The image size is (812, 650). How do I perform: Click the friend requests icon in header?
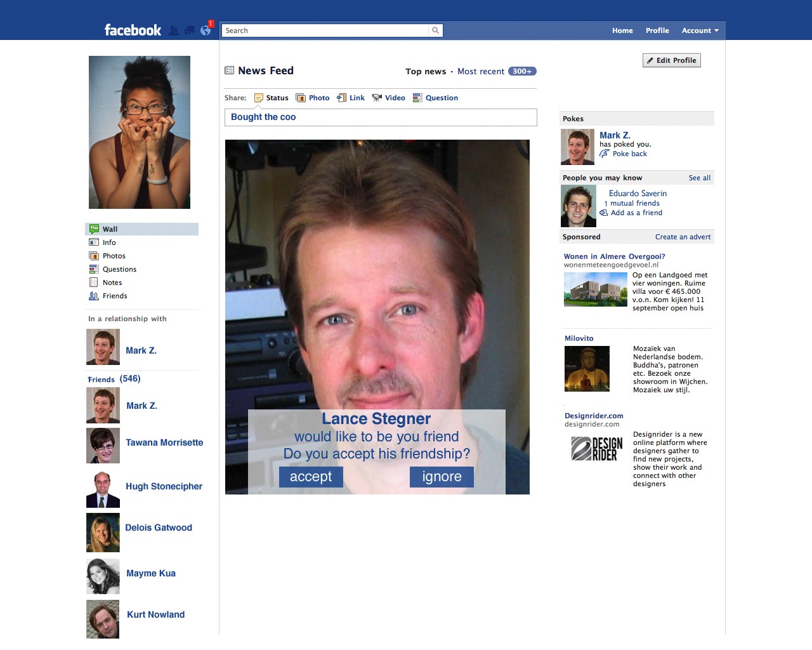174,30
